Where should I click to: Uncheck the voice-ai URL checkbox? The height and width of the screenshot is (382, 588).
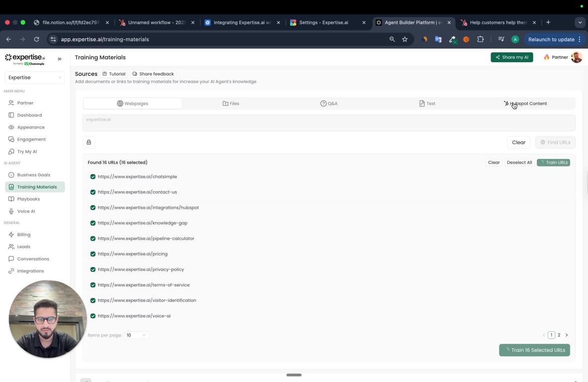click(93, 316)
